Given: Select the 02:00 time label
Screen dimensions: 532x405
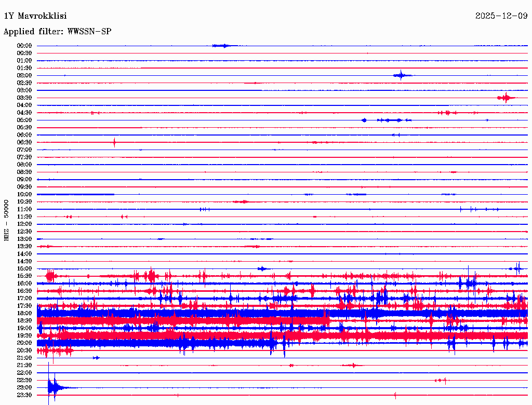Looking at the screenshot, I should pos(24,76).
